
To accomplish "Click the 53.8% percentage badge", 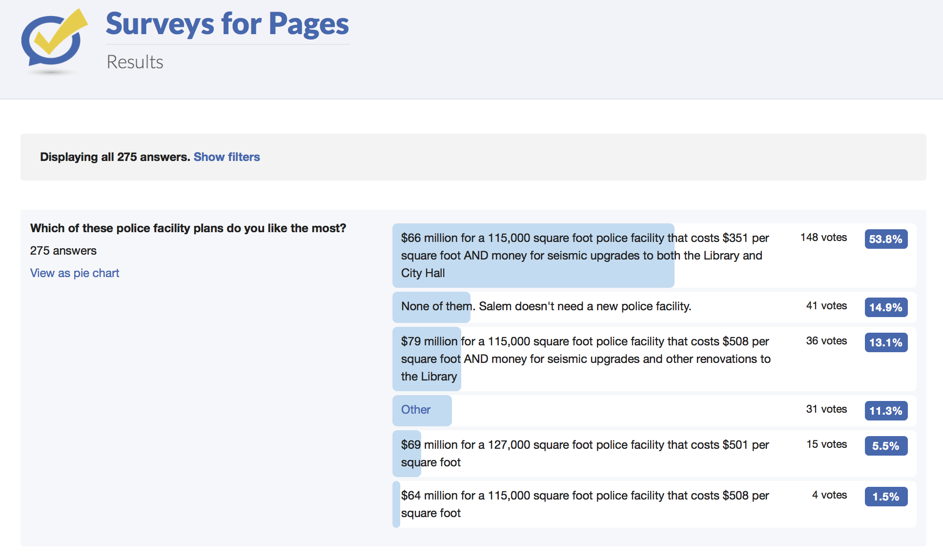I will [885, 239].
